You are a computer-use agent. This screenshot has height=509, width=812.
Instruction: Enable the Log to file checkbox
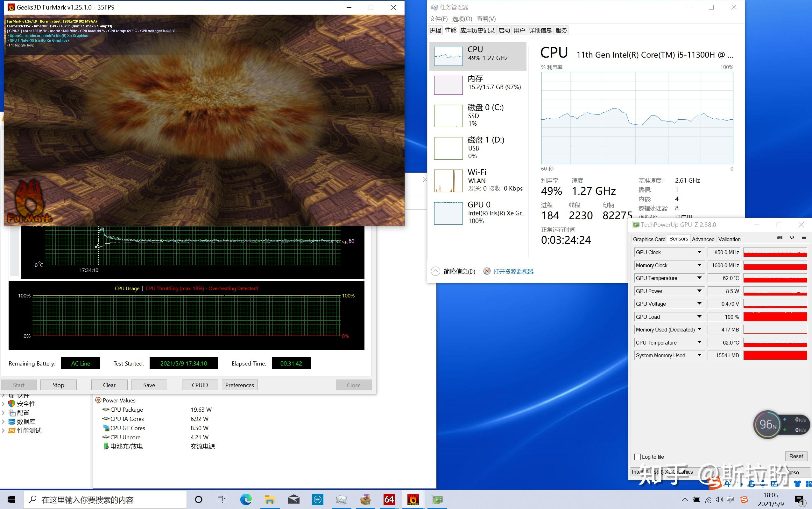pyautogui.click(x=638, y=457)
